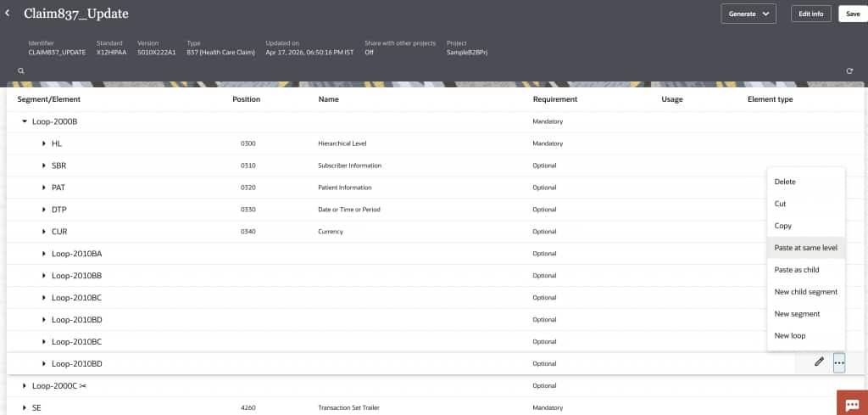Click position value 0300
The width and height of the screenshot is (868, 415).
[248, 143]
